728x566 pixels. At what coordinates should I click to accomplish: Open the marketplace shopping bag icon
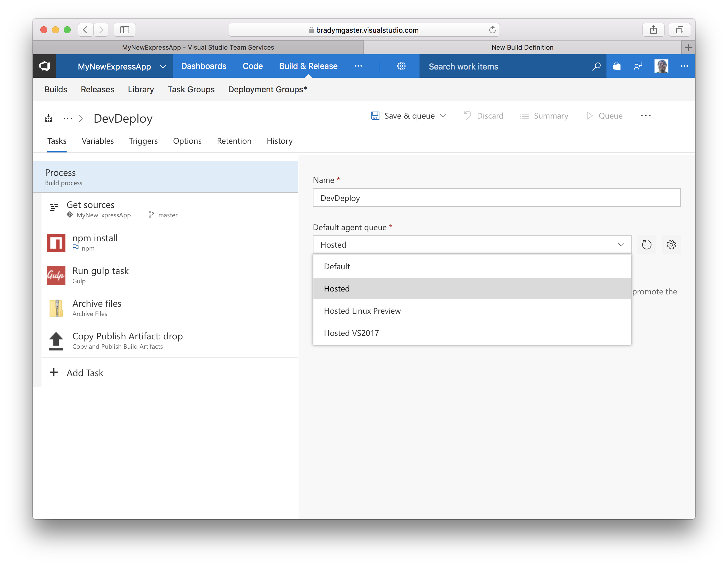[616, 66]
